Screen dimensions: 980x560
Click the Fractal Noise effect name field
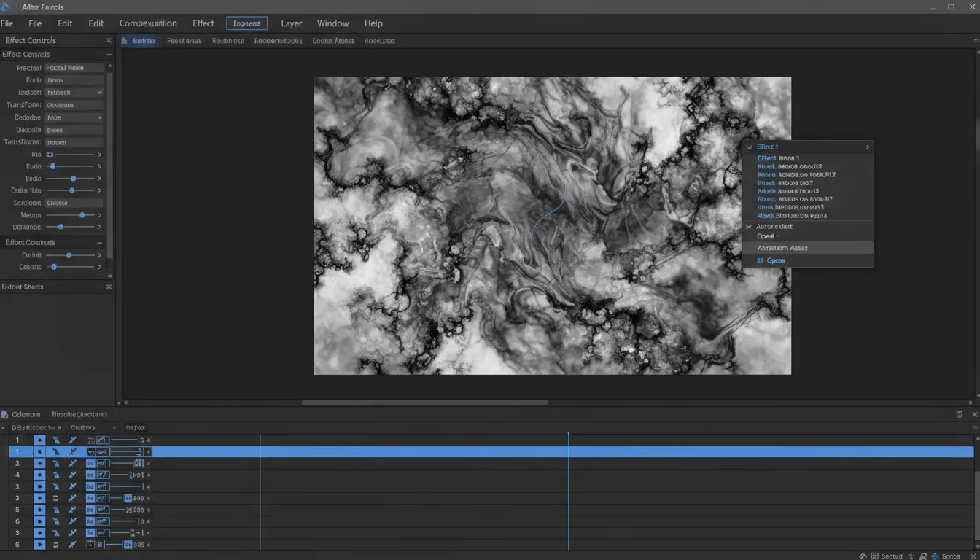(x=73, y=67)
